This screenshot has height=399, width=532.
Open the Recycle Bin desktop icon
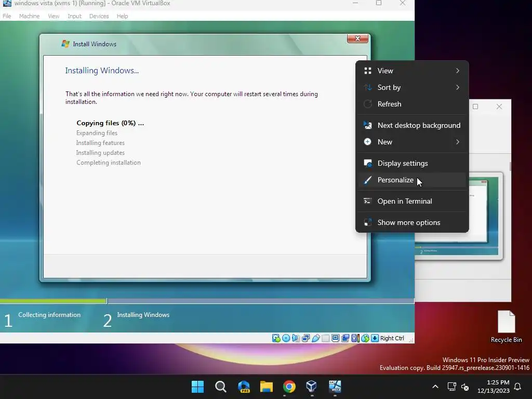[506, 326]
